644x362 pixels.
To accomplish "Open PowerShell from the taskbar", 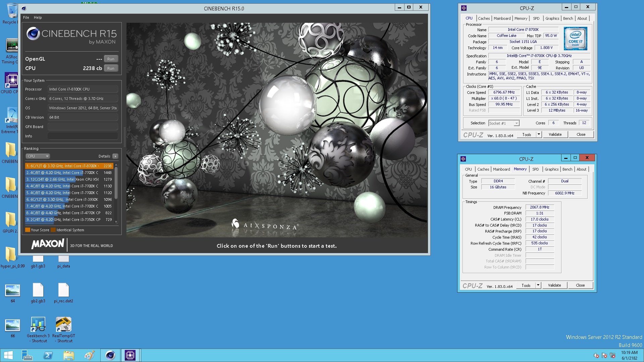I will click(x=48, y=355).
